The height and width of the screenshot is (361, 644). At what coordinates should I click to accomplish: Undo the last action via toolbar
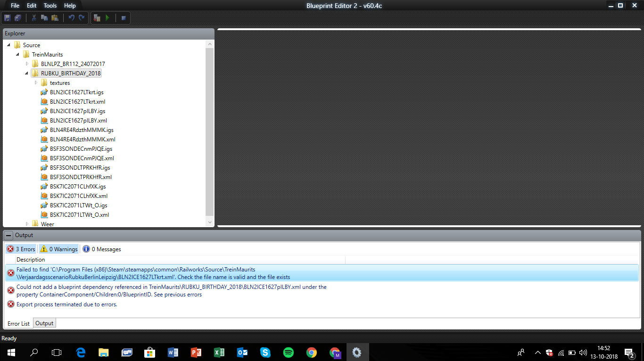coord(72,18)
